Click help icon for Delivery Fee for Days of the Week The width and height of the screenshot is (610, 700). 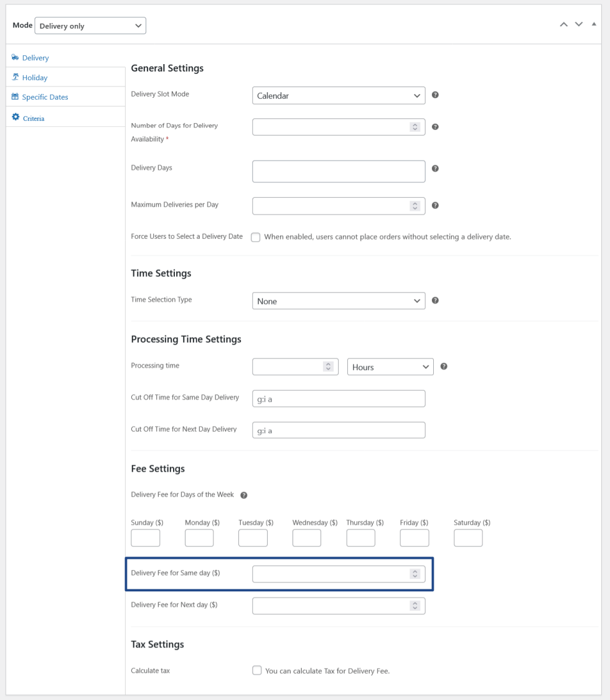point(244,495)
